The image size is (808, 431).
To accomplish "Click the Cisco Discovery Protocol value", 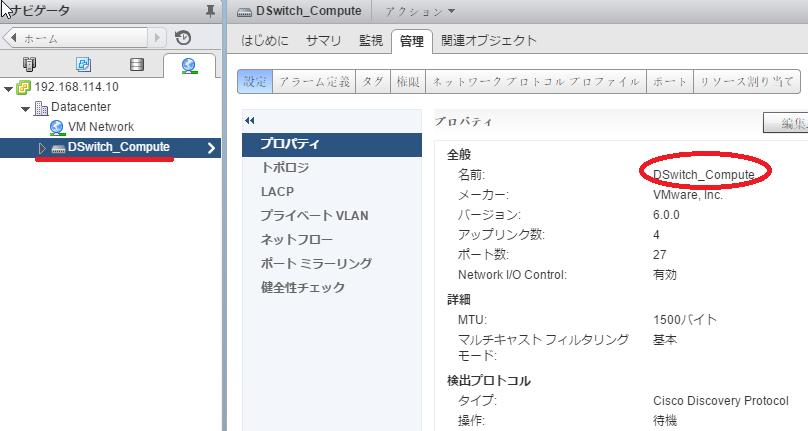I will pyautogui.click(x=721, y=401).
